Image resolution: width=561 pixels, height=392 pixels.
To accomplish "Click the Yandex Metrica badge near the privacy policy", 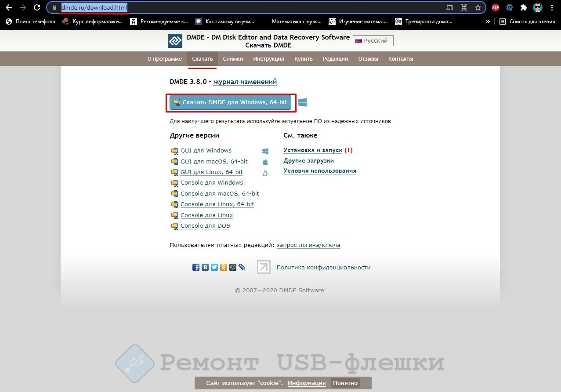I will (x=264, y=267).
